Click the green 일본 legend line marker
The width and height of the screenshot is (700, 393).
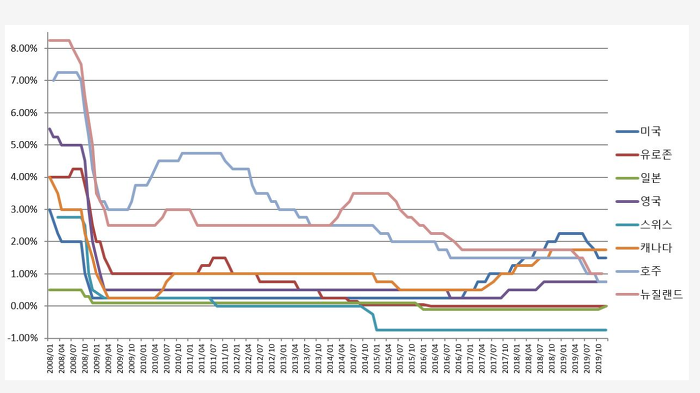627,178
